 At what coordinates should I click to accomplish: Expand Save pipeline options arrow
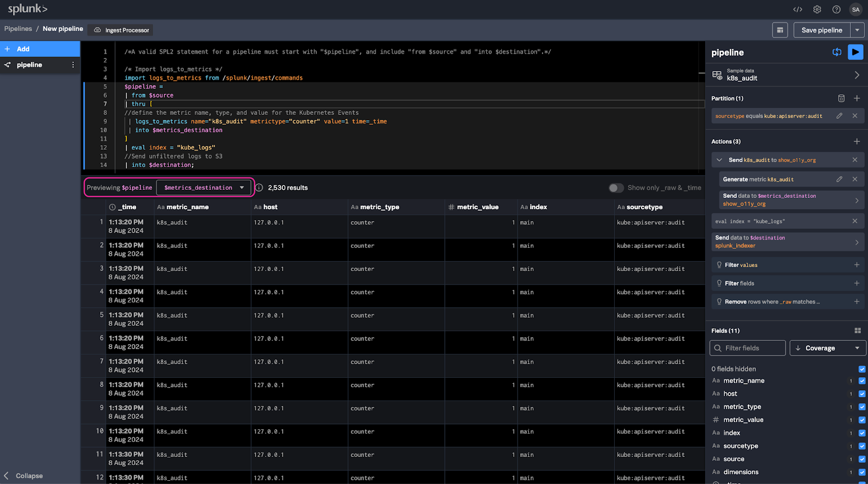[x=857, y=30]
